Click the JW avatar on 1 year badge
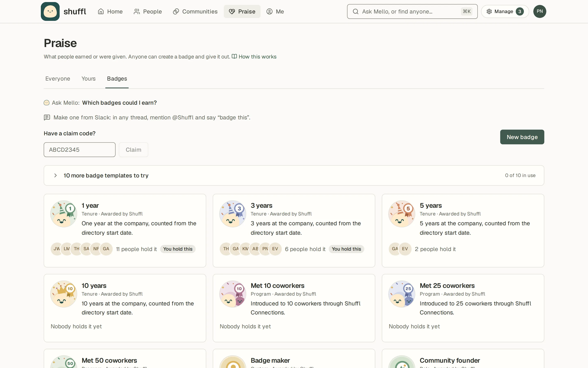The width and height of the screenshot is (588, 368). click(x=57, y=249)
